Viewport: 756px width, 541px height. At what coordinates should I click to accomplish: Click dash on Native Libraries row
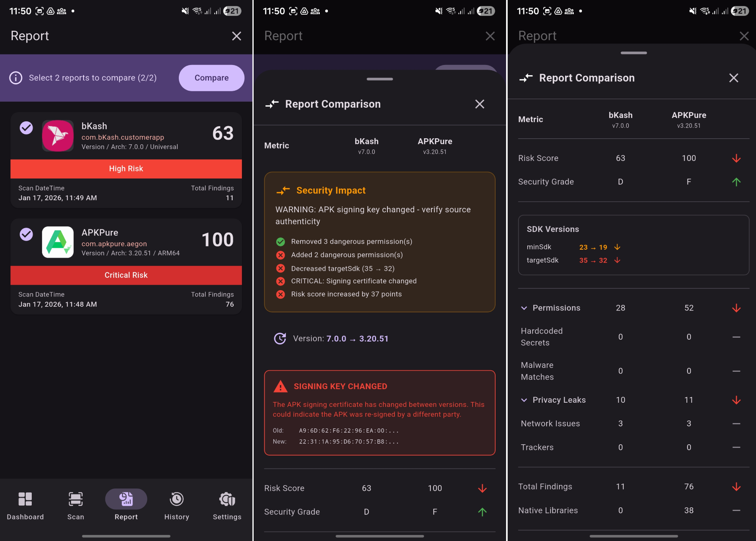point(736,510)
